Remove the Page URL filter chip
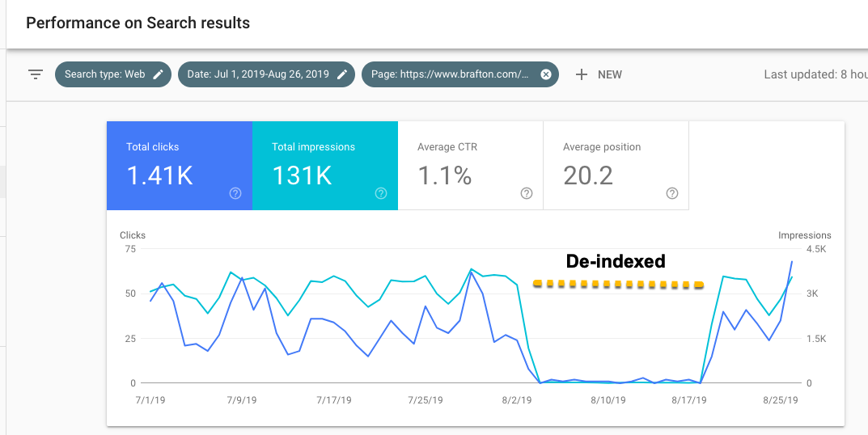The image size is (868, 435). coord(546,74)
